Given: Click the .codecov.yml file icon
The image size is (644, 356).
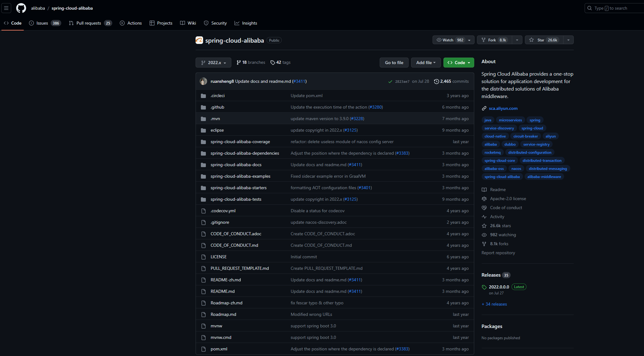Looking at the screenshot, I should pyautogui.click(x=203, y=211).
